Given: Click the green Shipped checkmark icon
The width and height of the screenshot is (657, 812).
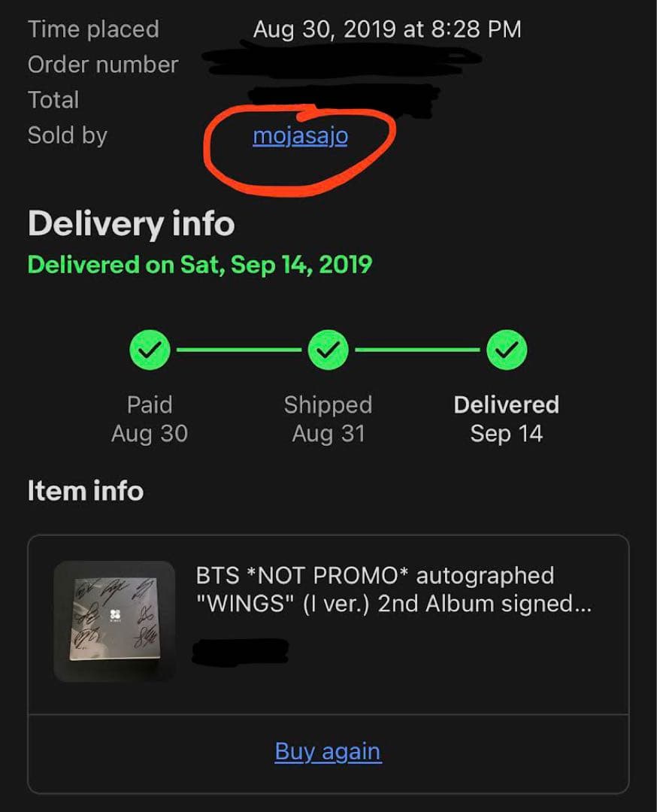Looking at the screenshot, I should (x=328, y=350).
